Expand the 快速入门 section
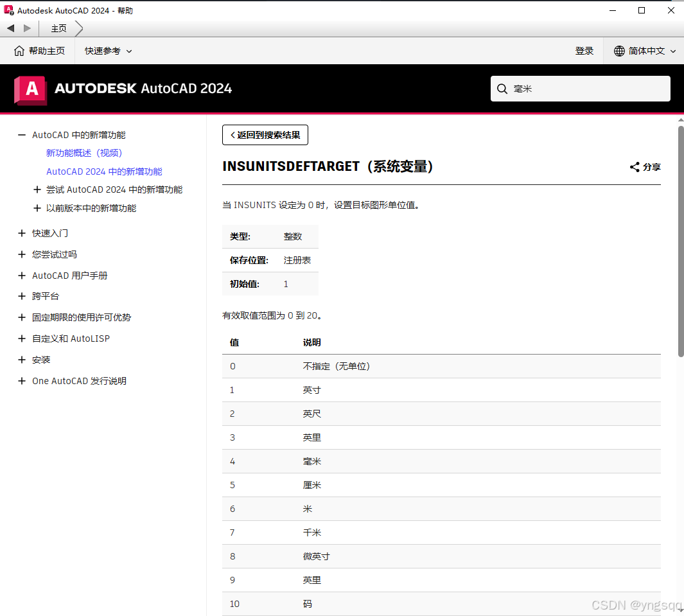 pos(22,233)
